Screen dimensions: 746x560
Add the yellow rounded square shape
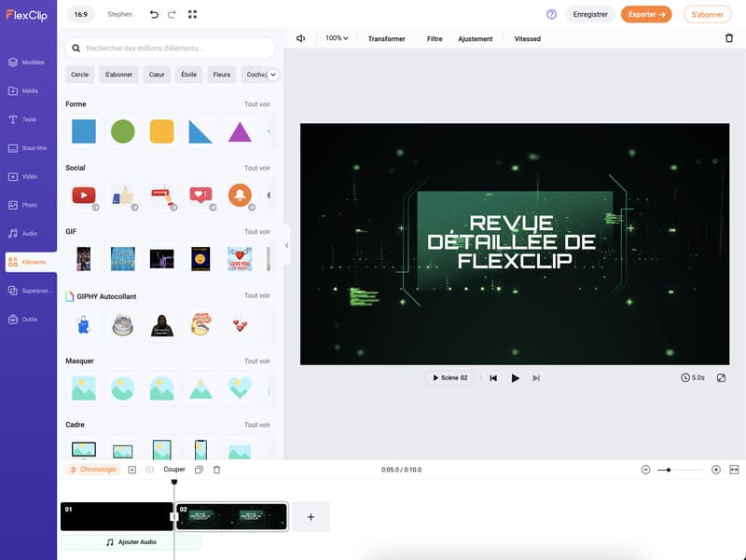pyautogui.click(x=161, y=131)
